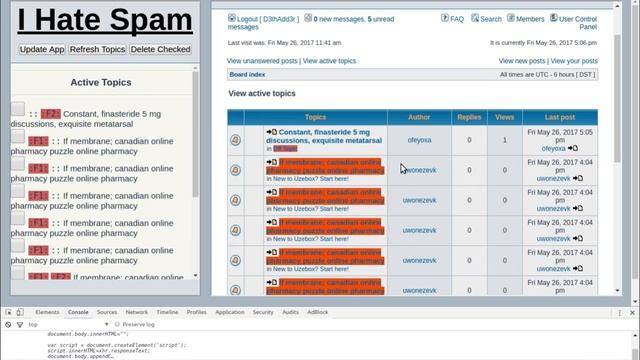The image size is (640, 360).
Task: Activate DevTools inspect element picker icon
Action: tap(9, 312)
